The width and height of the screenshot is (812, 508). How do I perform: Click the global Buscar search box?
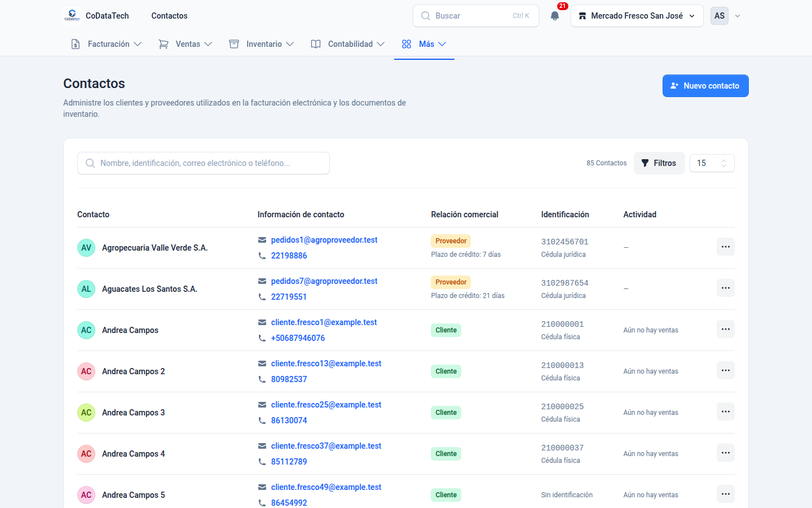[x=476, y=16]
